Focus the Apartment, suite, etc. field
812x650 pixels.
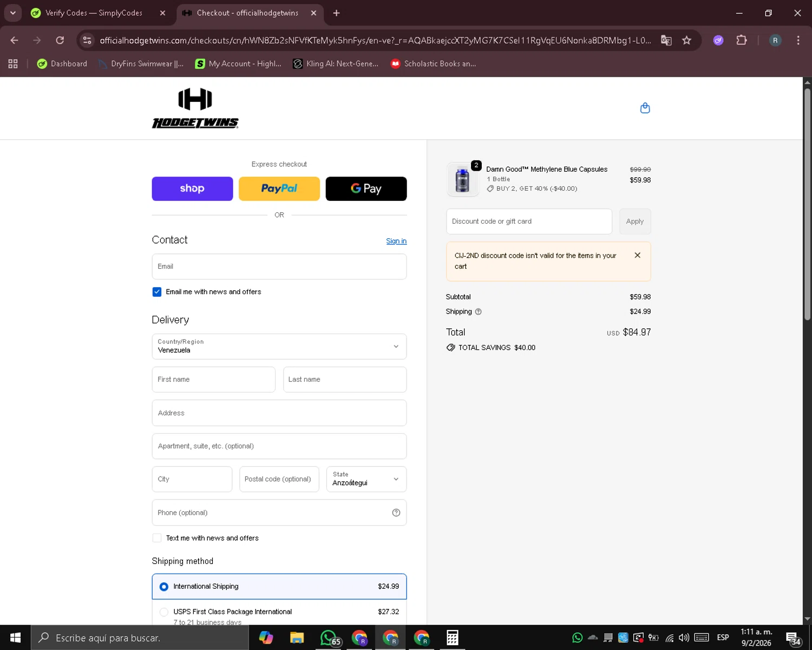pos(279,446)
